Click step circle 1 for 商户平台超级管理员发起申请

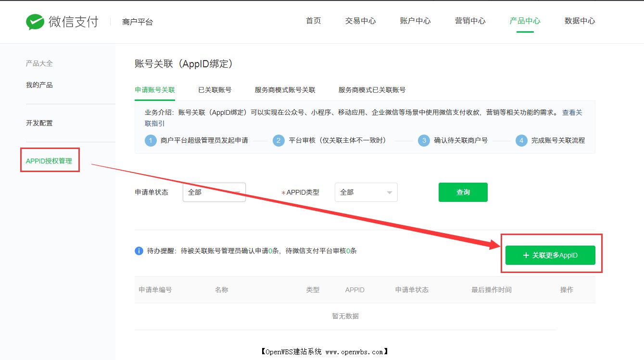[x=151, y=140]
